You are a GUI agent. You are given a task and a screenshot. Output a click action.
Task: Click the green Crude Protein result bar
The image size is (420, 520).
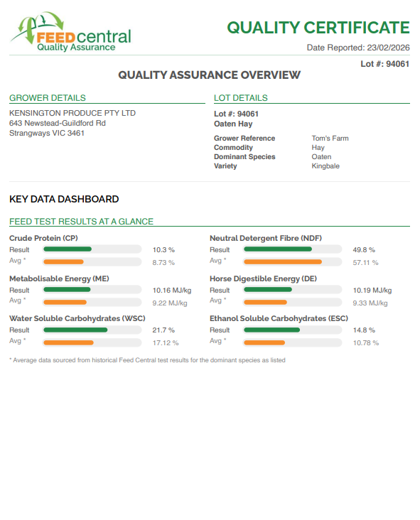[x=68, y=249]
